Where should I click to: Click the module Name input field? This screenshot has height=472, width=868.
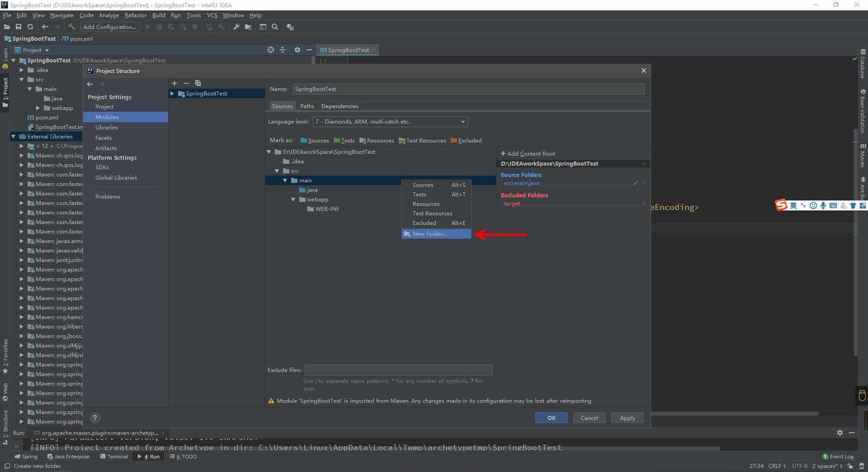pos(468,89)
